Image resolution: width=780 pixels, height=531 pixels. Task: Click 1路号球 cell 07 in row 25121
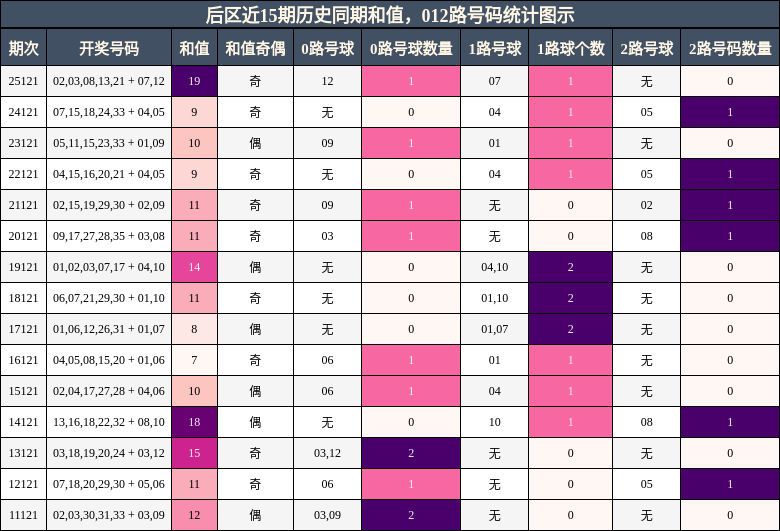tap(494, 81)
